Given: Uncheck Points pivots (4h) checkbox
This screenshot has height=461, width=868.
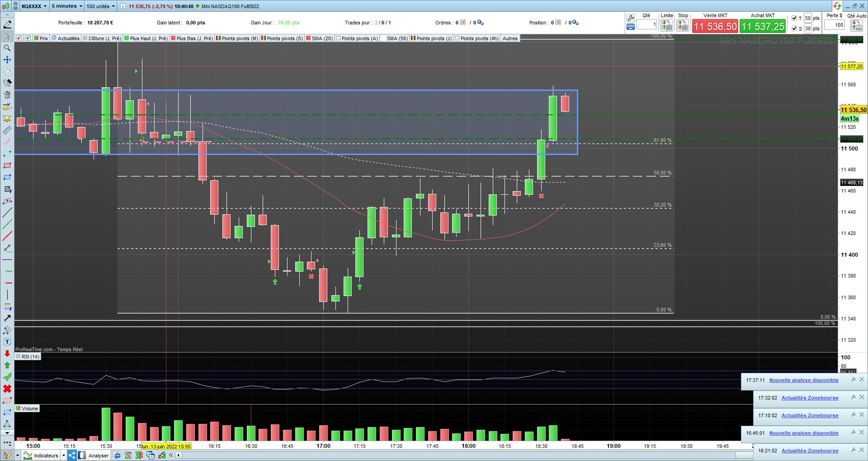Looking at the screenshot, I should click(457, 38).
